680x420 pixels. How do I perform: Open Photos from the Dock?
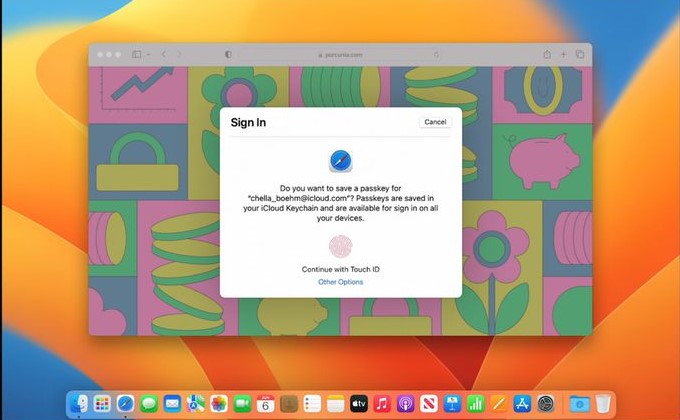[219, 404]
